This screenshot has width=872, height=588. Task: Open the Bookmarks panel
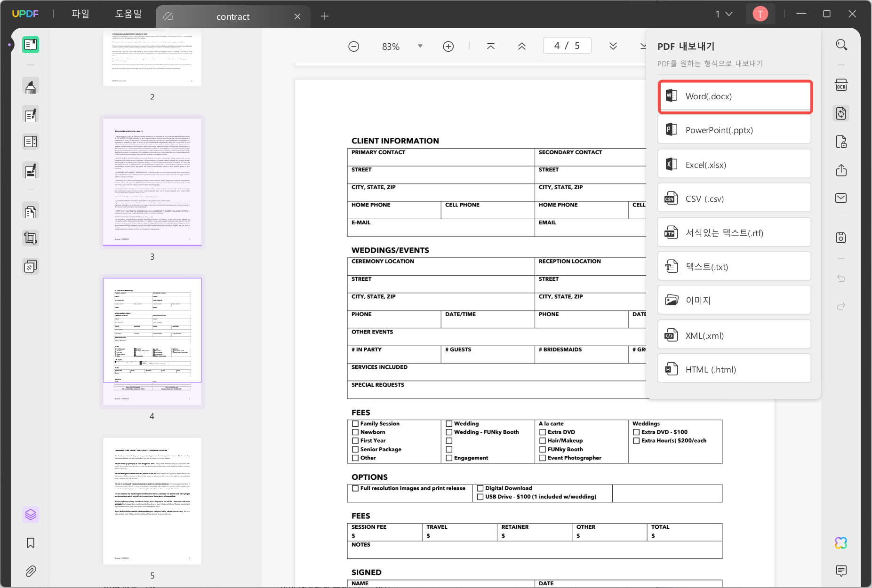(x=31, y=543)
